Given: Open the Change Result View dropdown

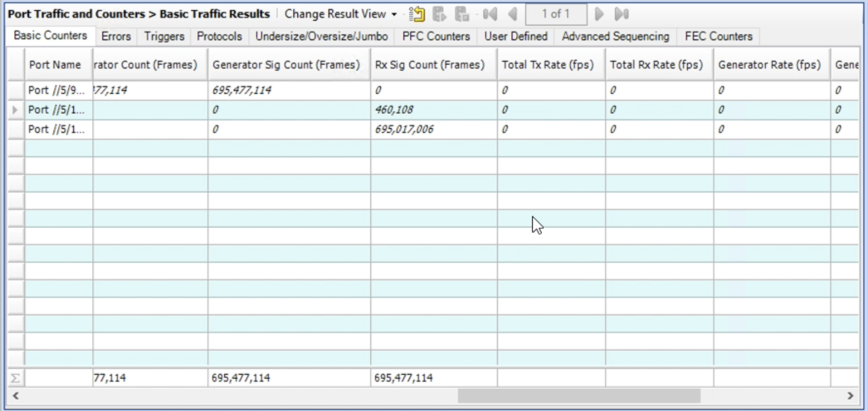Looking at the screenshot, I should pyautogui.click(x=341, y=14).
